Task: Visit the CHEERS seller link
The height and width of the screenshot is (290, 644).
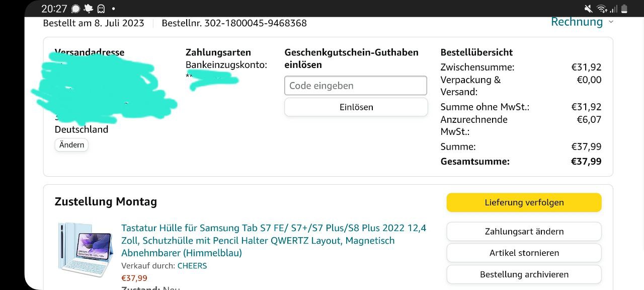Action: pos(192,265)
